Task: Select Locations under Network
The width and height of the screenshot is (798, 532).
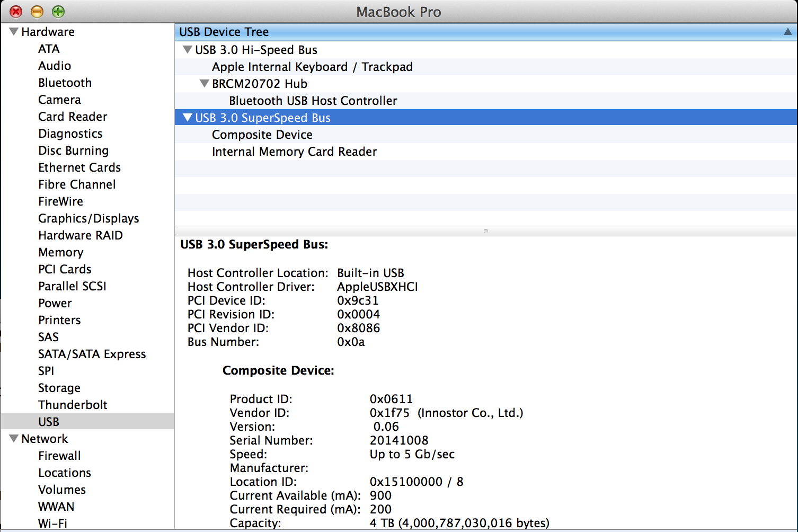Action: pyautogui.click(x=65, y=473)
